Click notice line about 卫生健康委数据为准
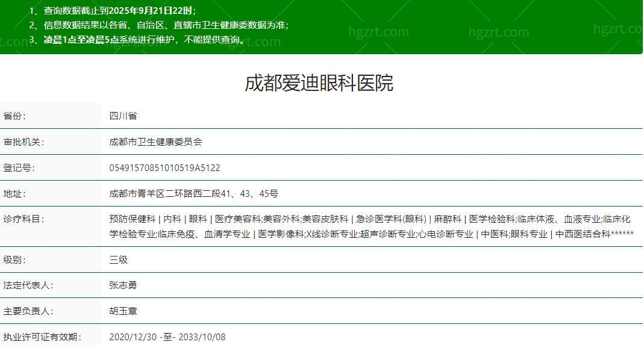Screen dimensions: 644x345 [159, 25]
